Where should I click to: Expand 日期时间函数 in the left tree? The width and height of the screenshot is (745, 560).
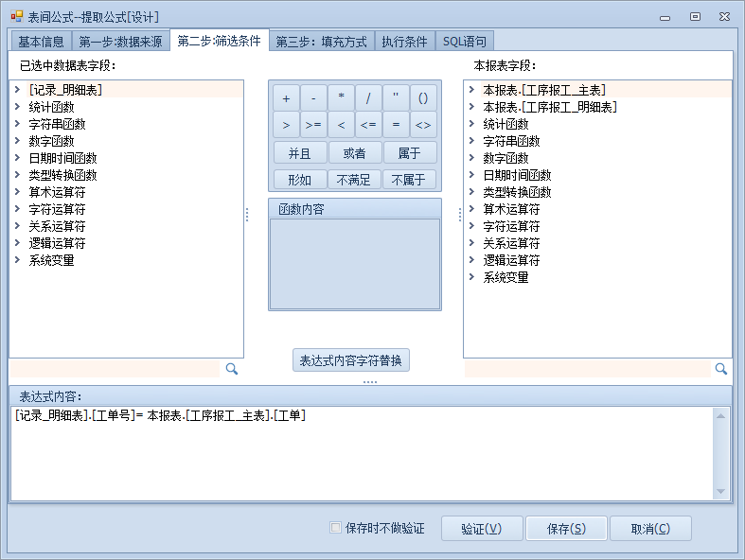click(x=17, y=158)
